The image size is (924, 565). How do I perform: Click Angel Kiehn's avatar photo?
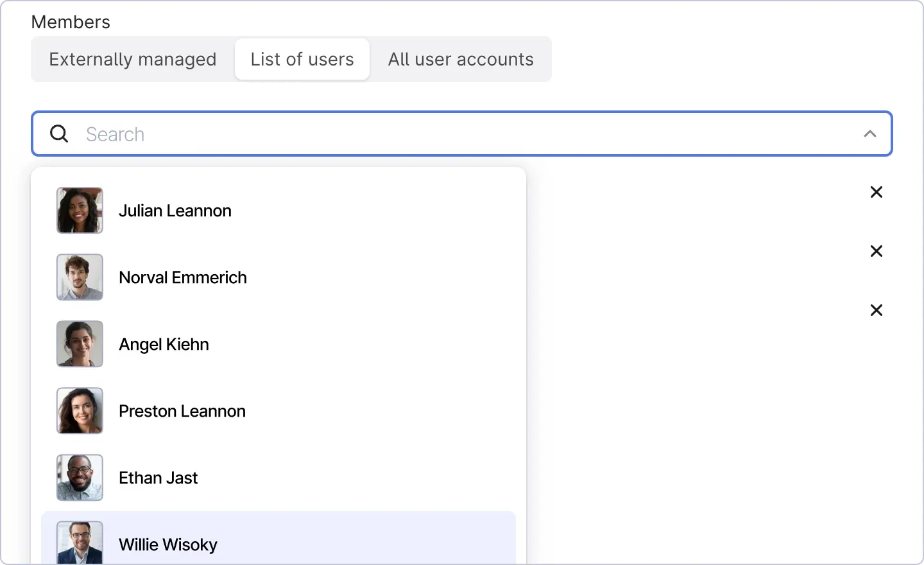(x=80, y=344)
